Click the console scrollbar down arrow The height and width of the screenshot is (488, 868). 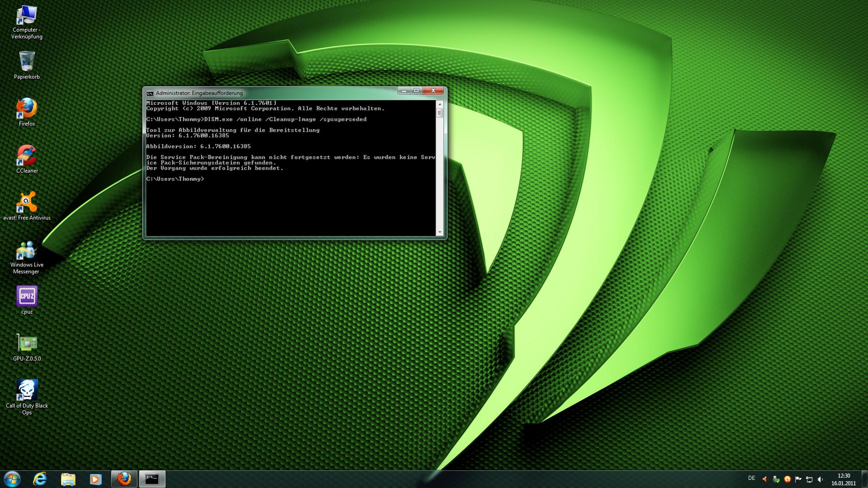(x=440, y=232)
